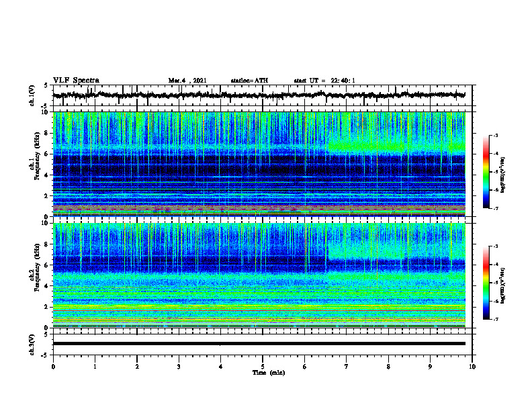Click time axis tick label "1"
This screenshot has width=532, height=411.
pos(95,367)
